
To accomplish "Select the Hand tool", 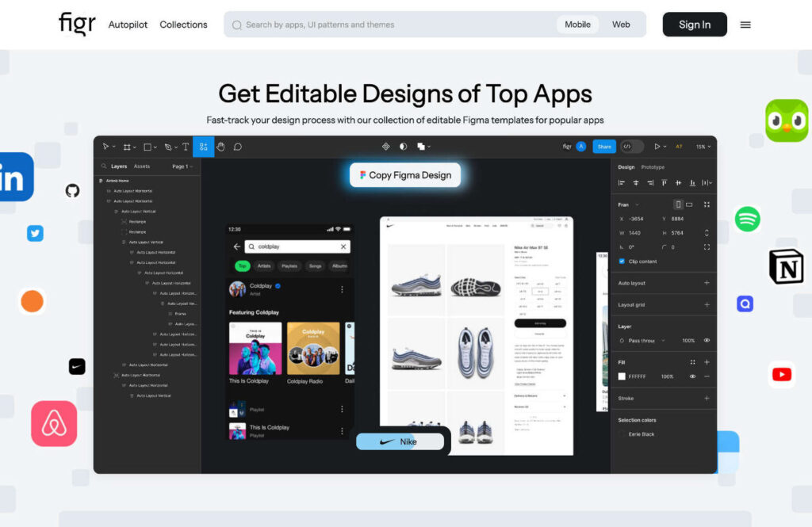I will 220,147.
